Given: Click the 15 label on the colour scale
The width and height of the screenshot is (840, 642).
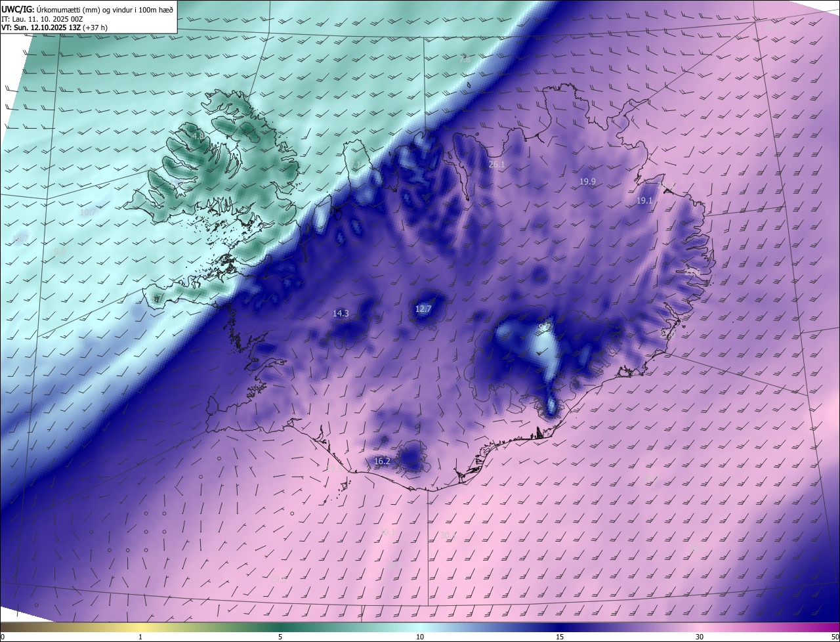Looking at the screenshot, I should [x=560, y=637].
